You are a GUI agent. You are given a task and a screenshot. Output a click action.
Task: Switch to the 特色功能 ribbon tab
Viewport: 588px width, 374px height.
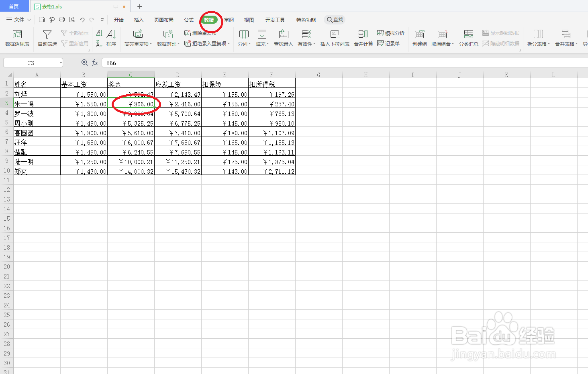coord(306,20)
